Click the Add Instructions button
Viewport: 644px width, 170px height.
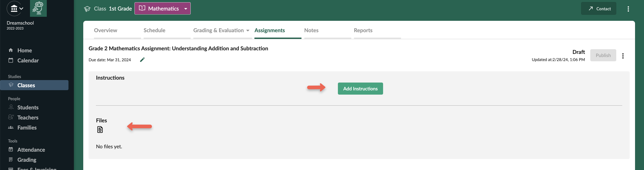click(x=360, y=89)
